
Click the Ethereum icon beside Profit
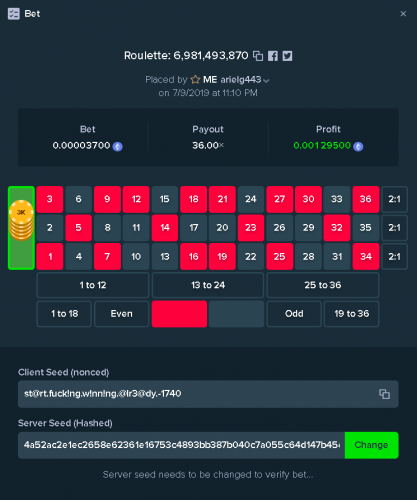[x=358, y=146]
